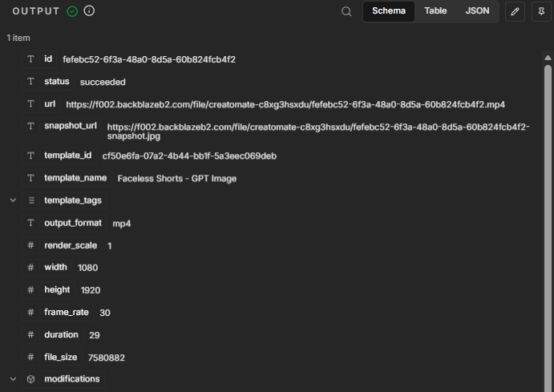
Task: Click the text type icon for output_format
Action: pos(30,223)
